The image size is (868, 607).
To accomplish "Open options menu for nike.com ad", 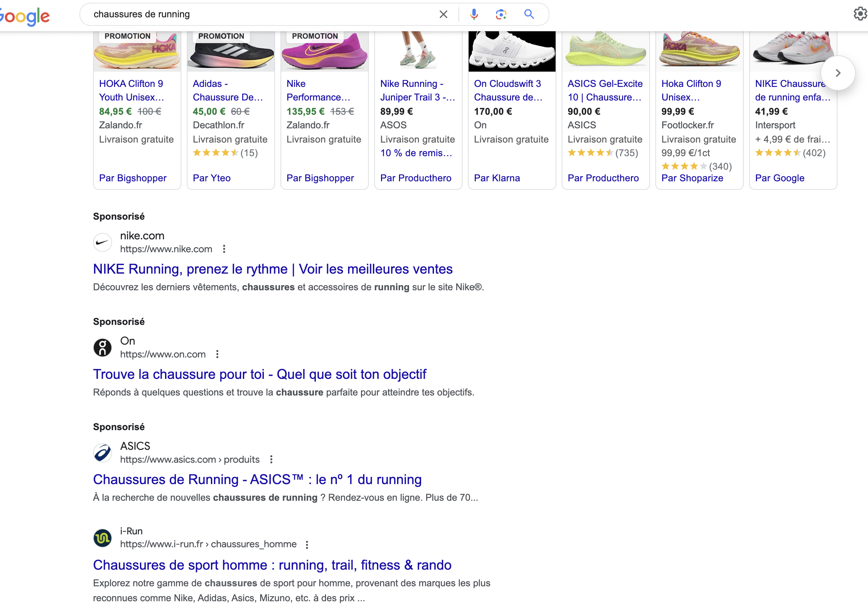I will point(224,249).
